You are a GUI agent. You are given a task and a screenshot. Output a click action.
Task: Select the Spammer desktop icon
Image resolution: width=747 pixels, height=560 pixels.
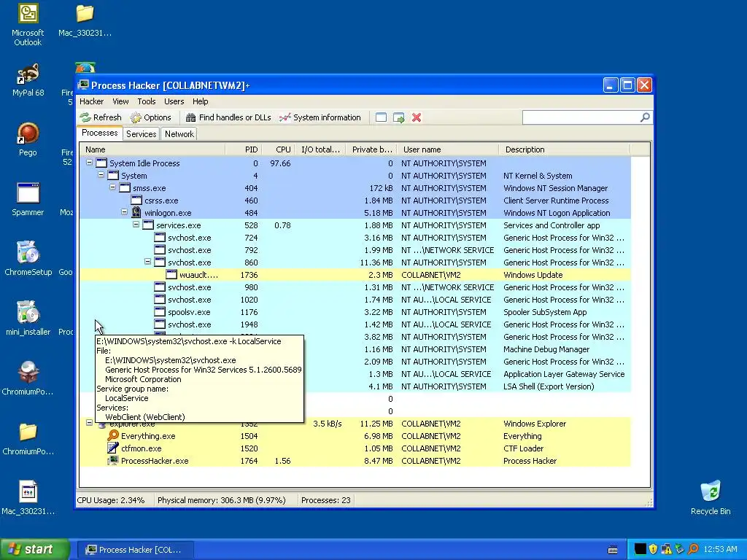point(28,200)
